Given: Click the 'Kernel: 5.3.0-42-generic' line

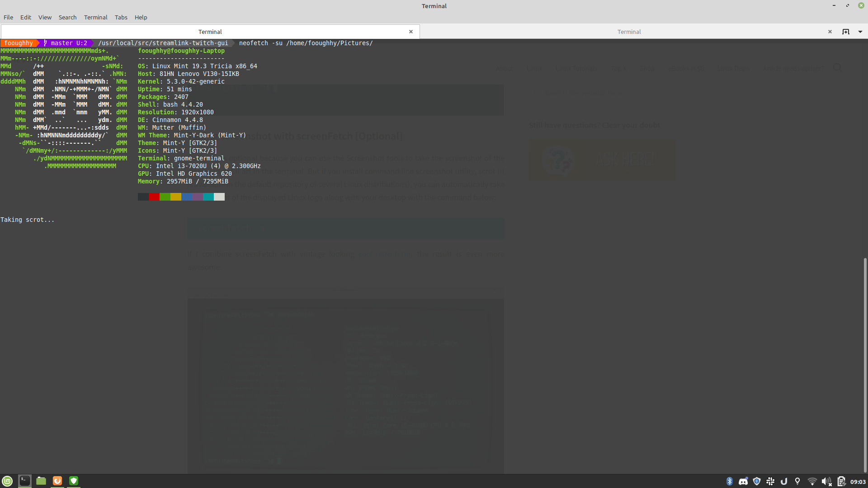Looking at the screenshot, I should coord(181,81).
